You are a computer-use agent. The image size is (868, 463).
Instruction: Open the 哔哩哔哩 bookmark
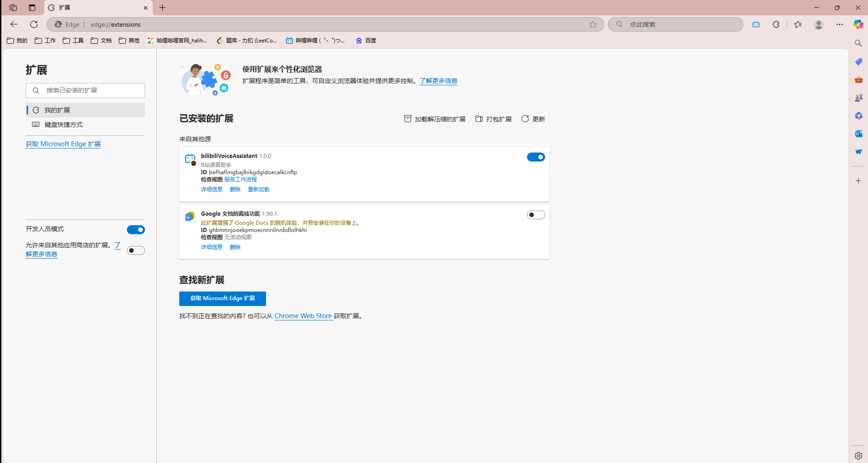pos(315,41)
